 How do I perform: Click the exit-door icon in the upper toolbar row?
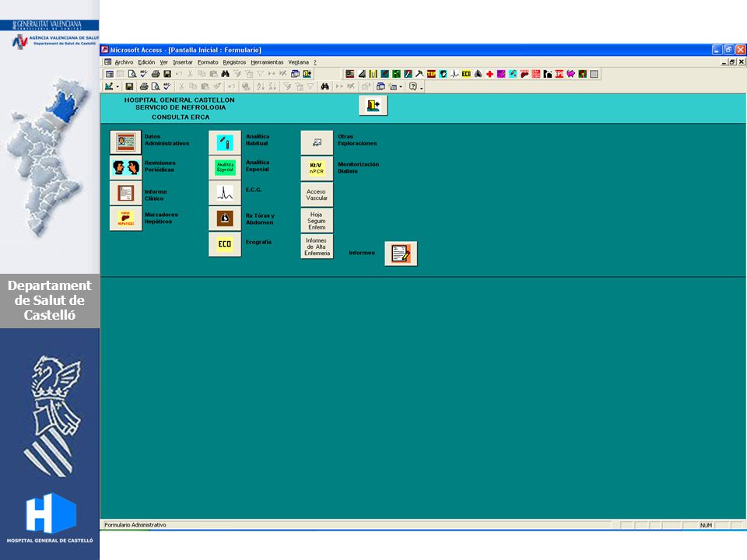307,74
